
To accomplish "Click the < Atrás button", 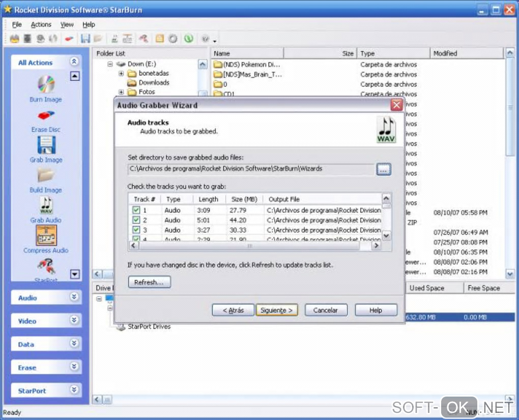I will point(233,310).
